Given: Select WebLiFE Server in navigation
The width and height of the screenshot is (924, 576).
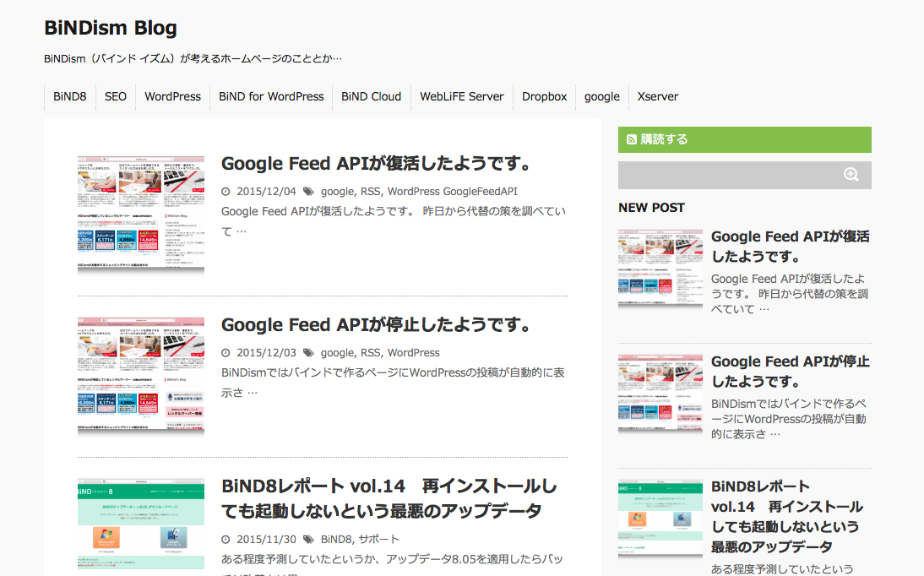Looking at the screenshot, I should pyautogui.click(x=462, y=96).
